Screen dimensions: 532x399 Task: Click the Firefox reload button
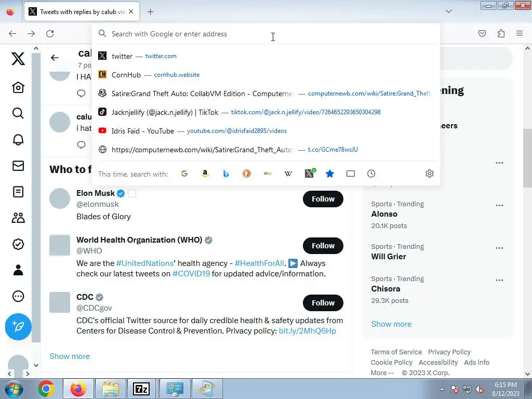pos(50,34)
